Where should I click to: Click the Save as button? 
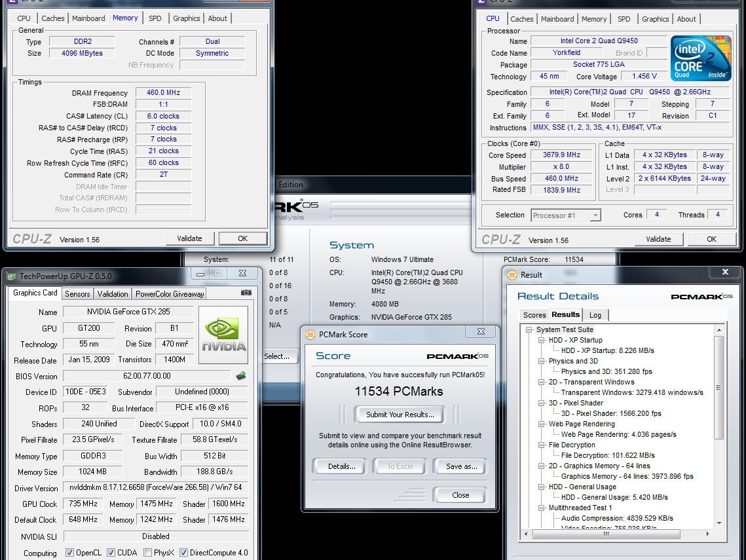pos(462,466)
